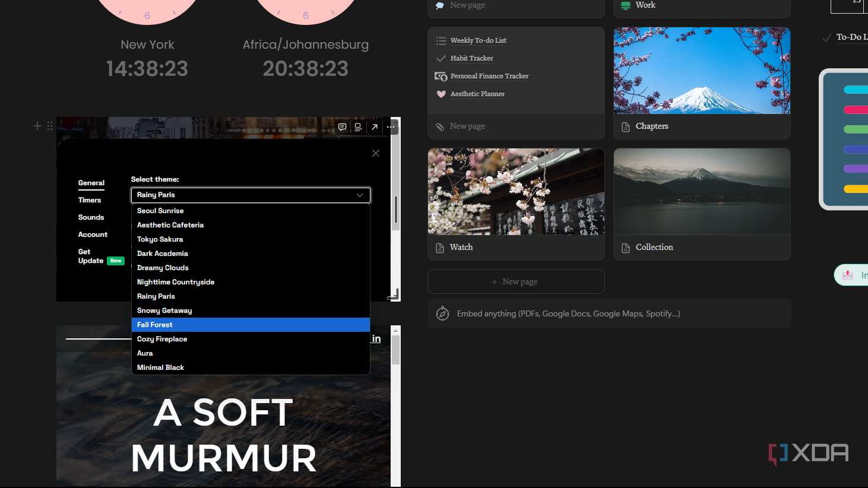Screen dimensions: 868x488
Task: Click the list icon beside Weekly To-do List
Action: (441, 41)
